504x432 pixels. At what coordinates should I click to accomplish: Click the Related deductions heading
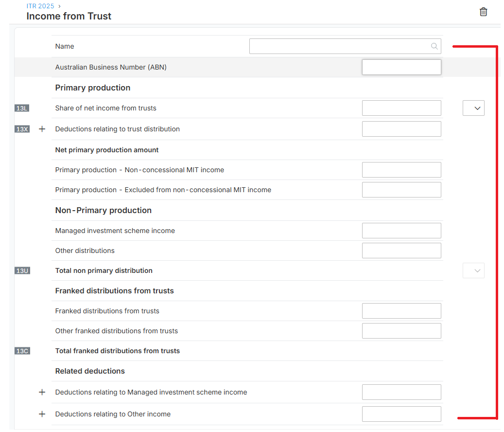point(90,371)
